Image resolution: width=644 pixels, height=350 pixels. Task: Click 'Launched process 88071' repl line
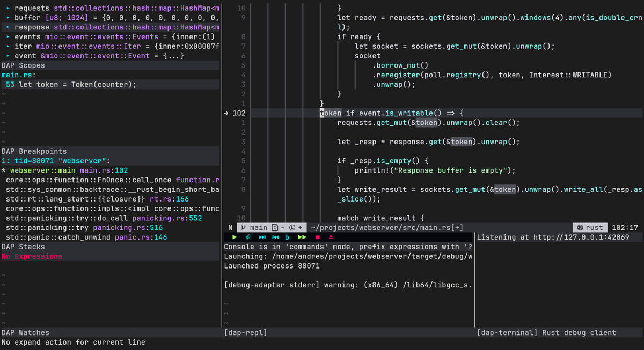[272, 266]
